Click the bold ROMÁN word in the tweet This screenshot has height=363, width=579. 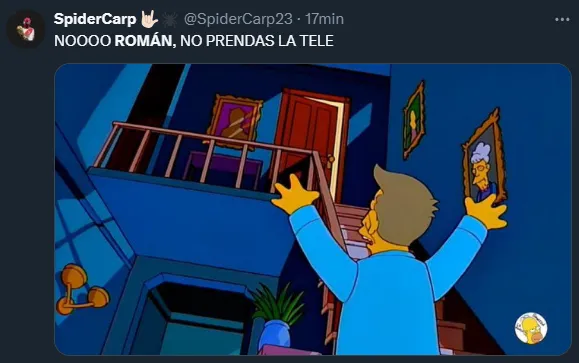(x=143, y=41)
